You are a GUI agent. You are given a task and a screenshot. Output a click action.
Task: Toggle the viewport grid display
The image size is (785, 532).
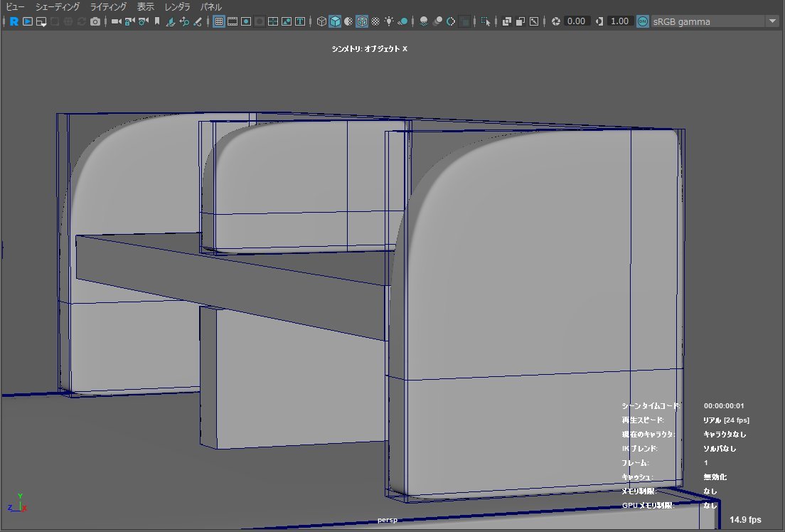[x=219, y=21]
